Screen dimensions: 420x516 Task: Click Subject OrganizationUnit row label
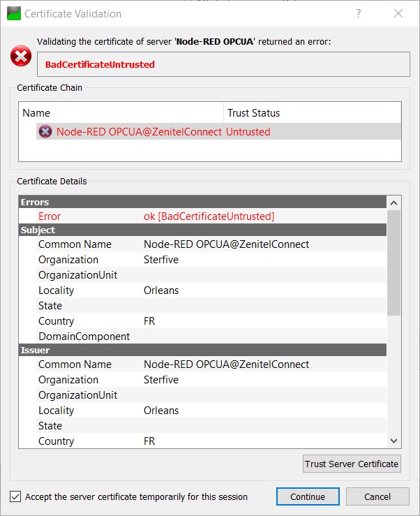coord(77,275)
